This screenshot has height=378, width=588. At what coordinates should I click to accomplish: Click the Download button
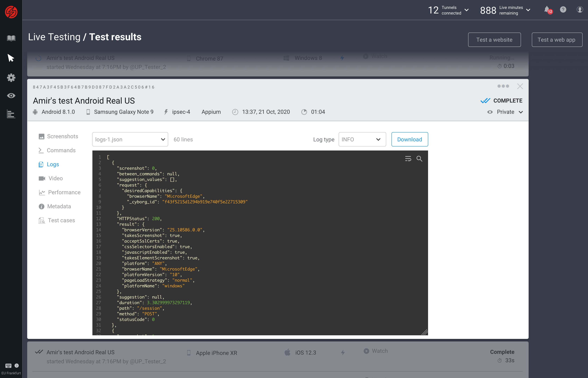(x=410, y=139)
